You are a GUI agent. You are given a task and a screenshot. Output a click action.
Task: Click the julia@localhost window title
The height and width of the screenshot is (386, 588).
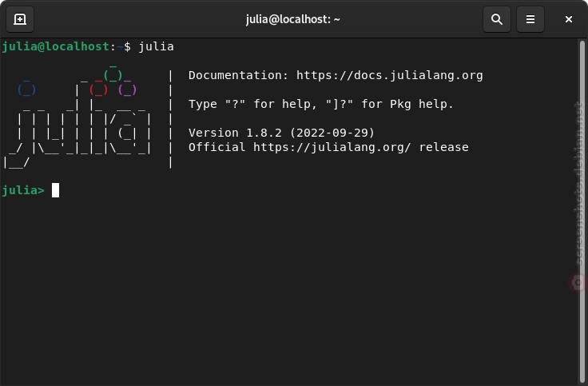point(293,19)
